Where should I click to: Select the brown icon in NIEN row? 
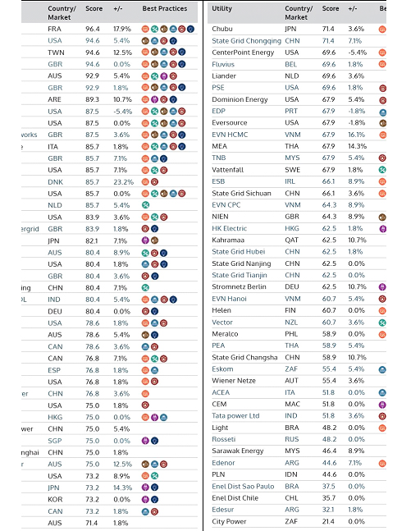382,217
